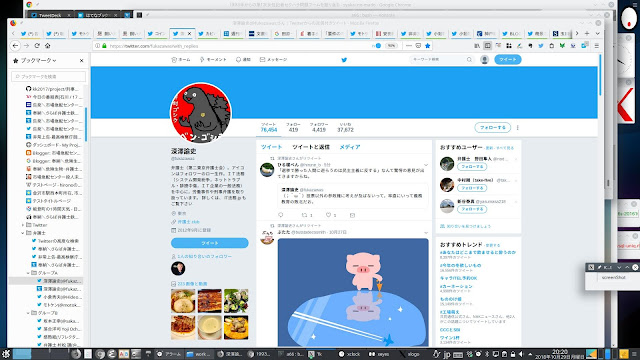Click the reply icon under the first tweet
This screenshot has width=640, height=360.
click(280, 215)
